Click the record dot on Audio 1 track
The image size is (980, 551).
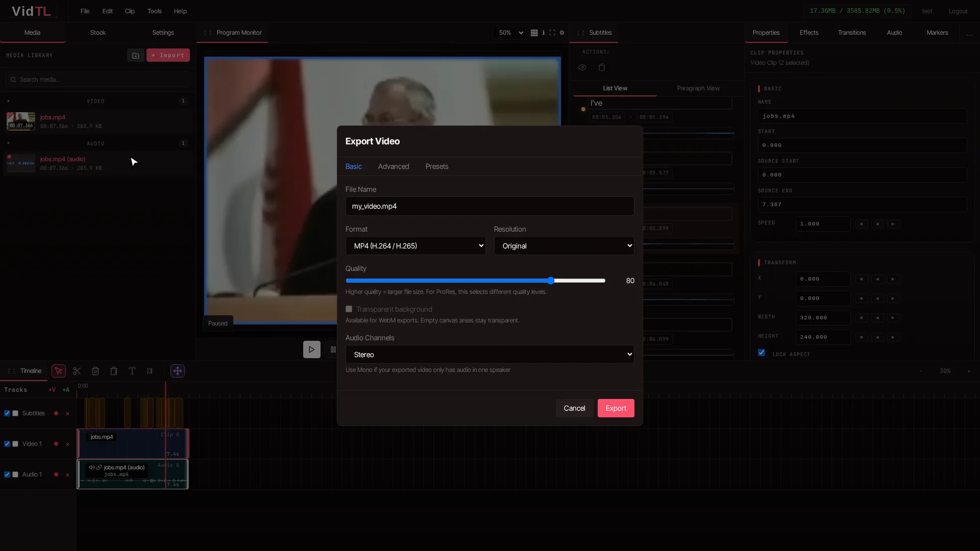[56, 474]
